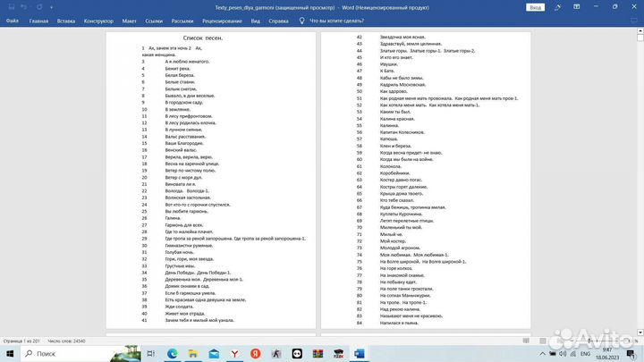Open the ribbon display options icon
Viewport: 644px width, 362px height.
(574, 6)
